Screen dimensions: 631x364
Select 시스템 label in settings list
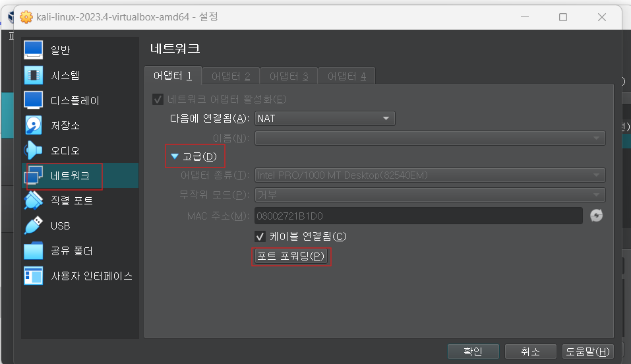coord(65,75)
